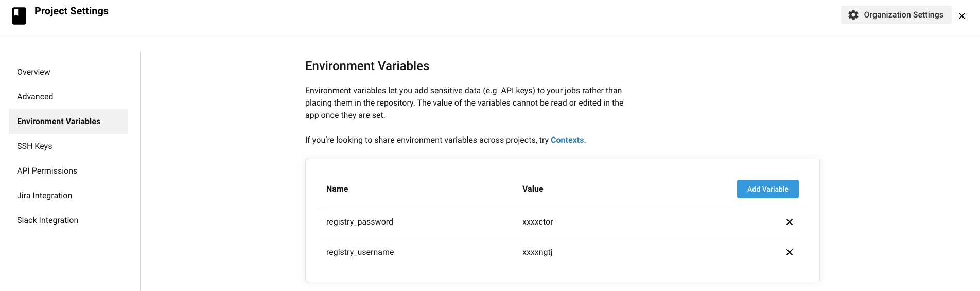Open Slack Integration settings
Screen dimensions: 980x291
pyautogui.click(x=47, y=220)
